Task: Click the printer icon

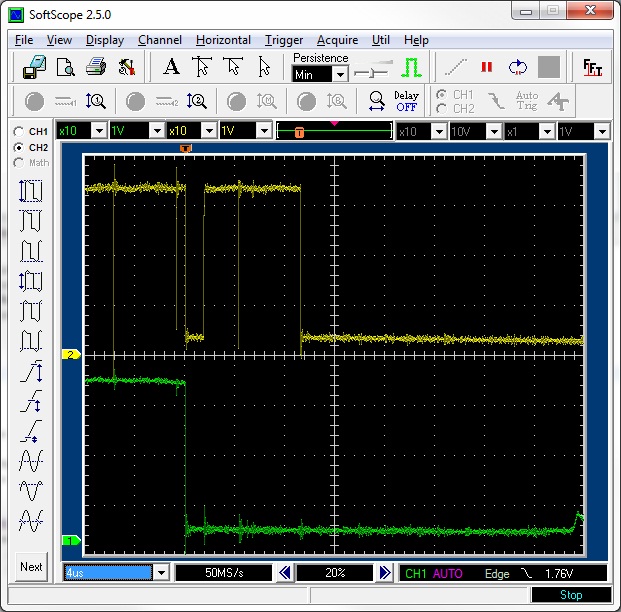Action: [96, 68]
